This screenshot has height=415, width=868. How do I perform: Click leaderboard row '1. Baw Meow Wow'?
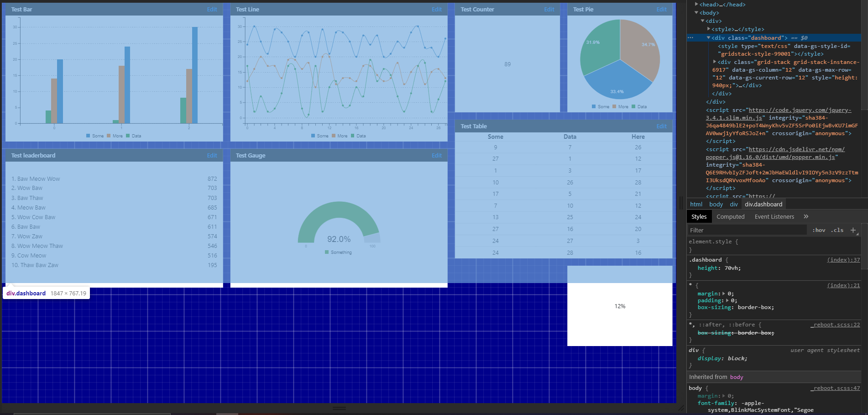pos(114,179)
